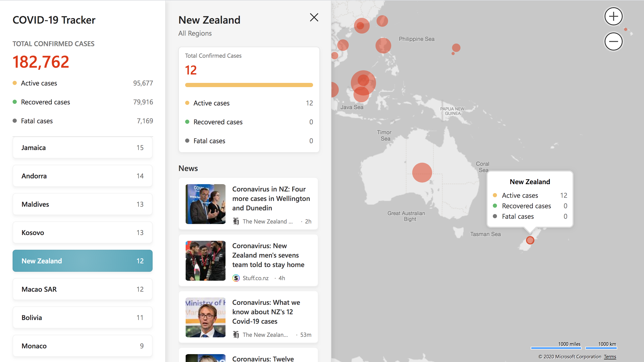The height and width of the screenshot is (362, 644).
Task: Click the yellow active cases progress bar
Action: (249, 85)
